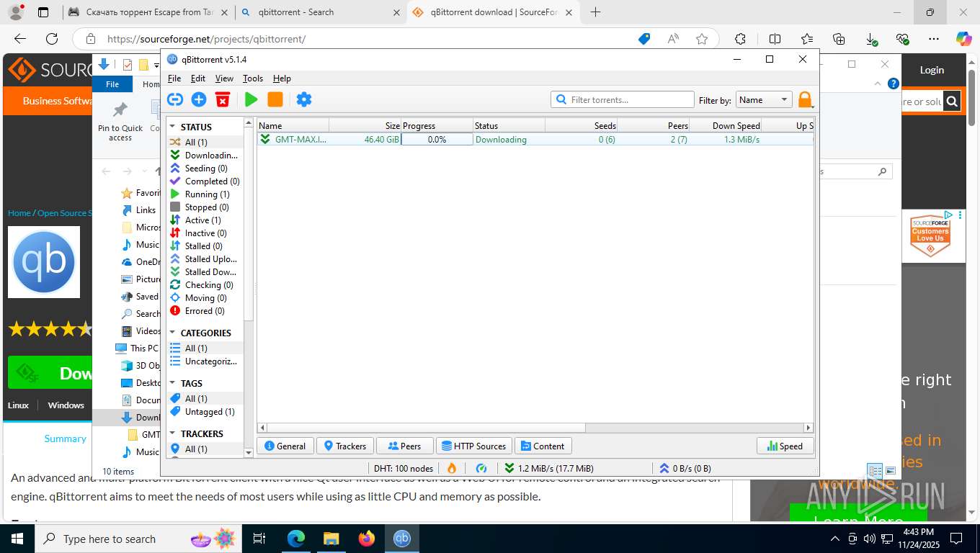Select the Seeding (0) status filter
Screen dimensions: 980x553
tap(205, 168)
